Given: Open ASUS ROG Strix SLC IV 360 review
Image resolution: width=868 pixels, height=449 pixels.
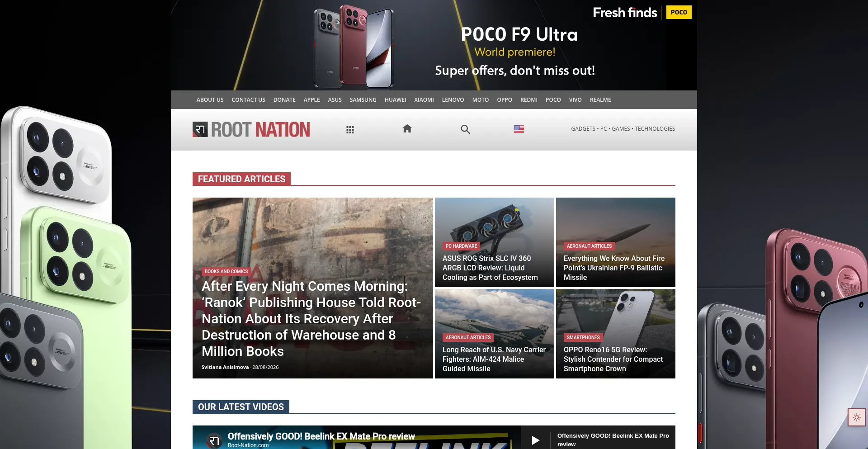Looking at the screenshot, I should (490, 268).
